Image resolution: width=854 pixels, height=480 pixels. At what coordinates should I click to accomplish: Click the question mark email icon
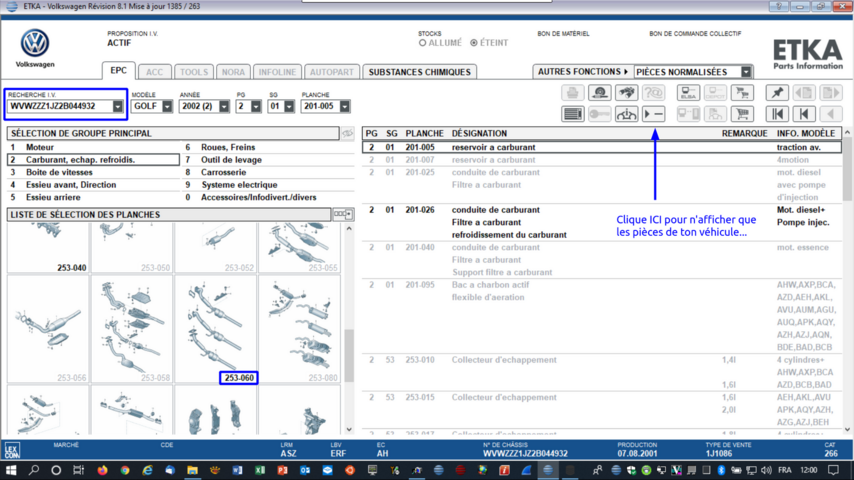(653, 93)
